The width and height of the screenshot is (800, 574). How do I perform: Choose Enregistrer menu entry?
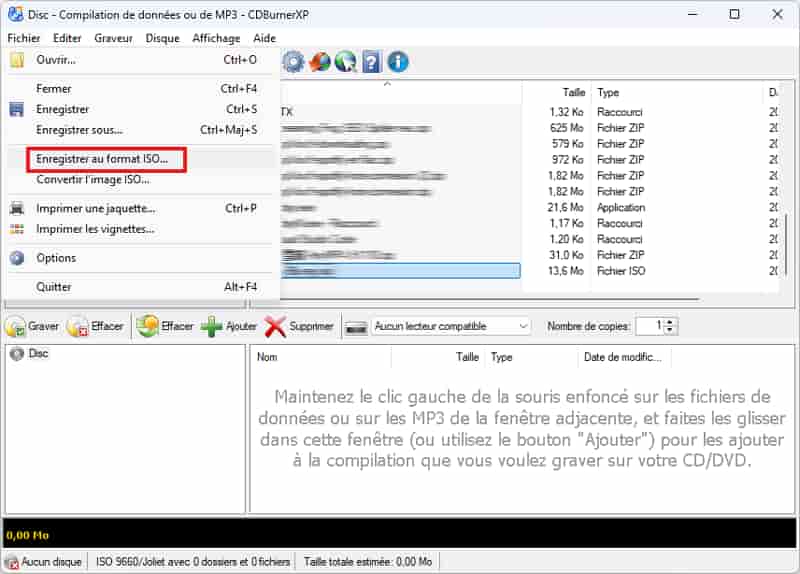tap(140, 109)
